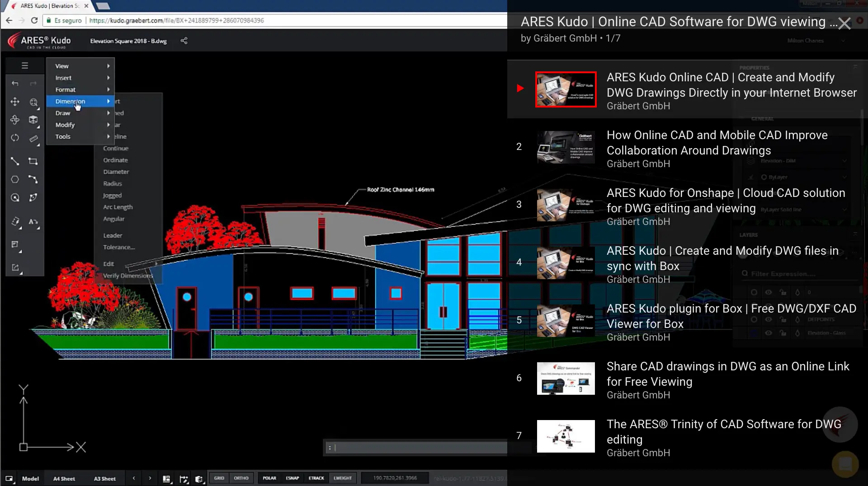Select the Text annotation tool icon
This screenshot has width=868, height=486.
click(33, 222)
